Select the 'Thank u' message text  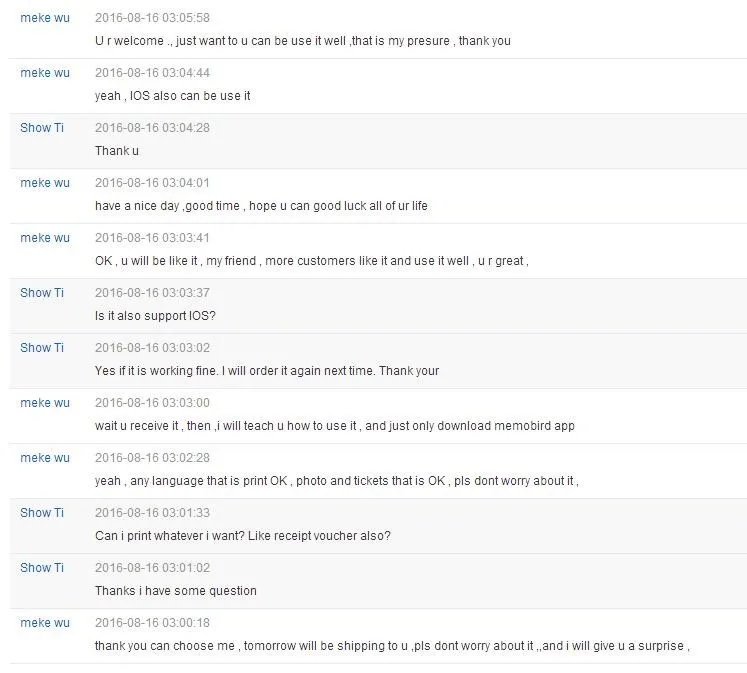117,151
